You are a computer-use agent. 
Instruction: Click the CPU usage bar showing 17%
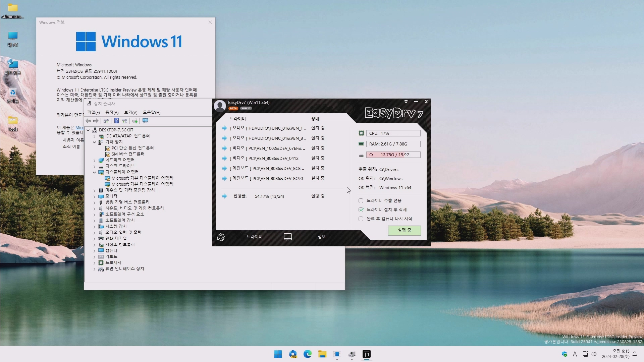[393, 133]
